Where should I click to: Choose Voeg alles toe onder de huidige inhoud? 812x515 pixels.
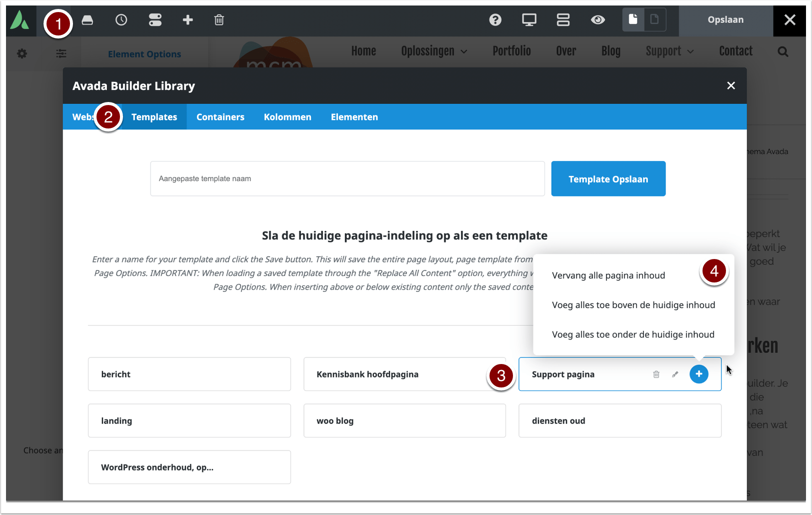tap(633, 334)
